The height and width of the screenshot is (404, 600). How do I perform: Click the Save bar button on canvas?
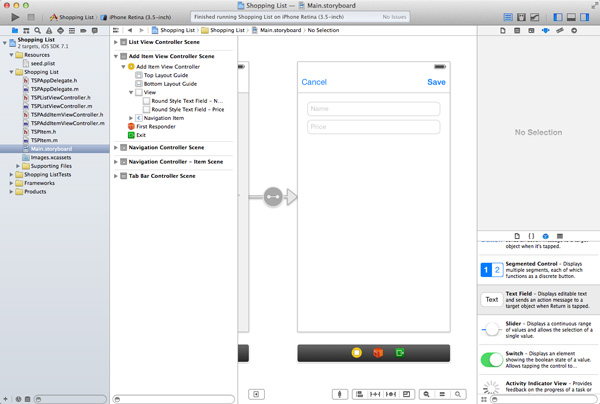click(436, 82)
